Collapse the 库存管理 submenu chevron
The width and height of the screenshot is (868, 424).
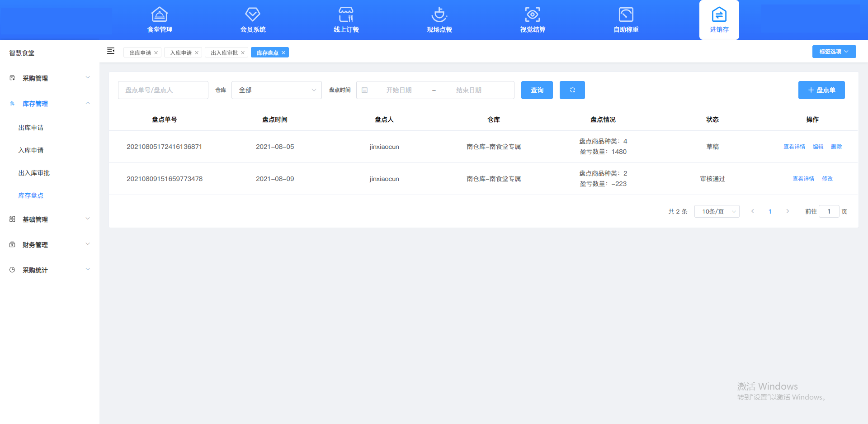(x=88, y=103)
